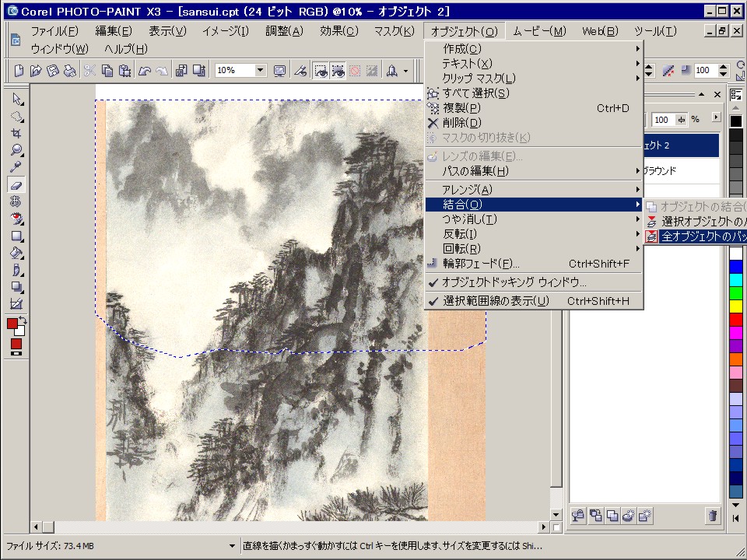Open the 10% zoom level dropdown

260,71
